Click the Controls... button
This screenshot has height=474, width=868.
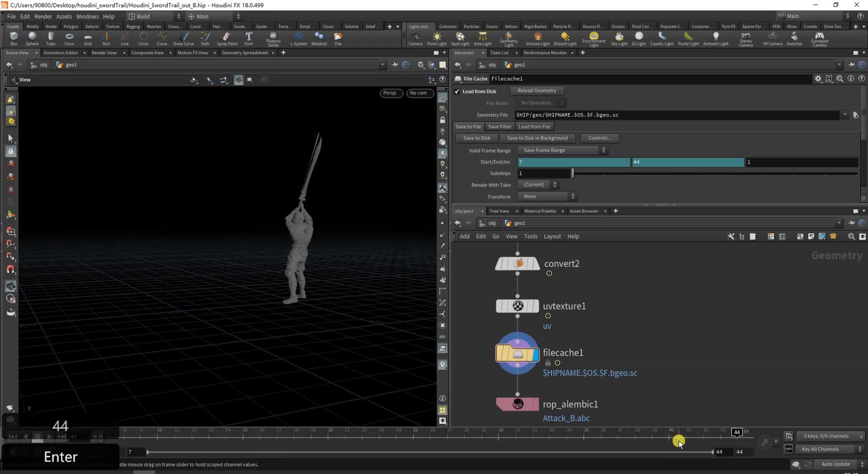point(599,138)
